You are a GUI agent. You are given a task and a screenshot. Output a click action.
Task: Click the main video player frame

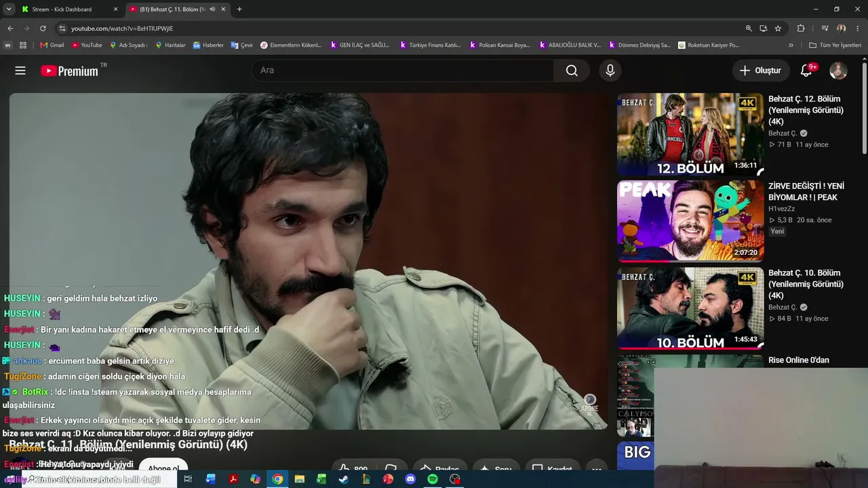tap(309, 261)
